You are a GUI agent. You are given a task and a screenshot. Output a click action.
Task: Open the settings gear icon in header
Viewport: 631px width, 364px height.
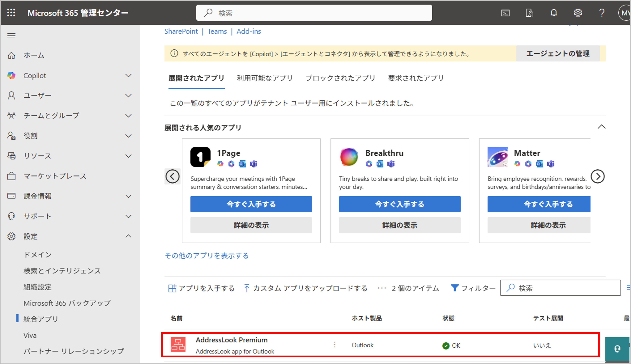(578, 13)
